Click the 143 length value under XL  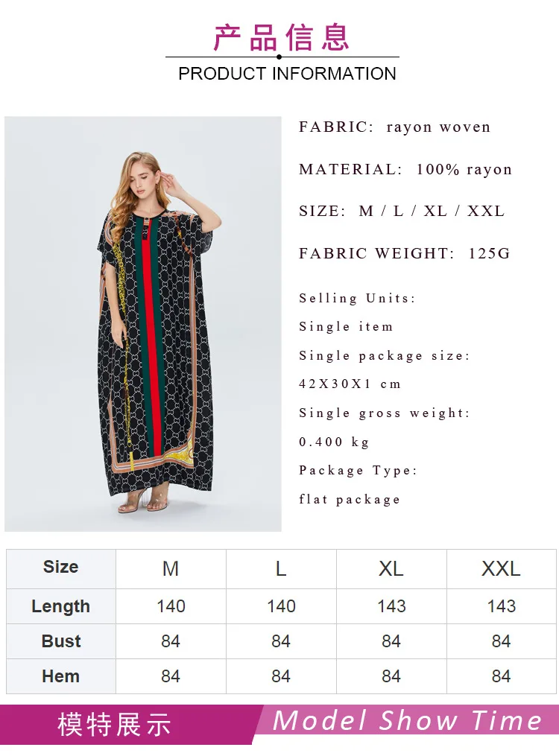point(391,606)
